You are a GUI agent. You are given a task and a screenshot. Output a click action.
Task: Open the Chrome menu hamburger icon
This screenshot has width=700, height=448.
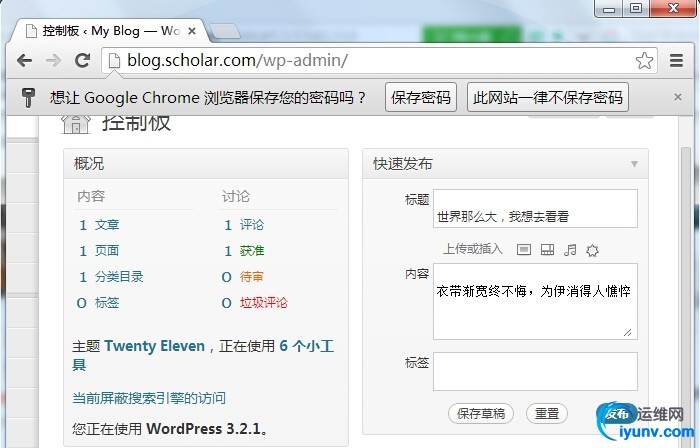[676, 60]
